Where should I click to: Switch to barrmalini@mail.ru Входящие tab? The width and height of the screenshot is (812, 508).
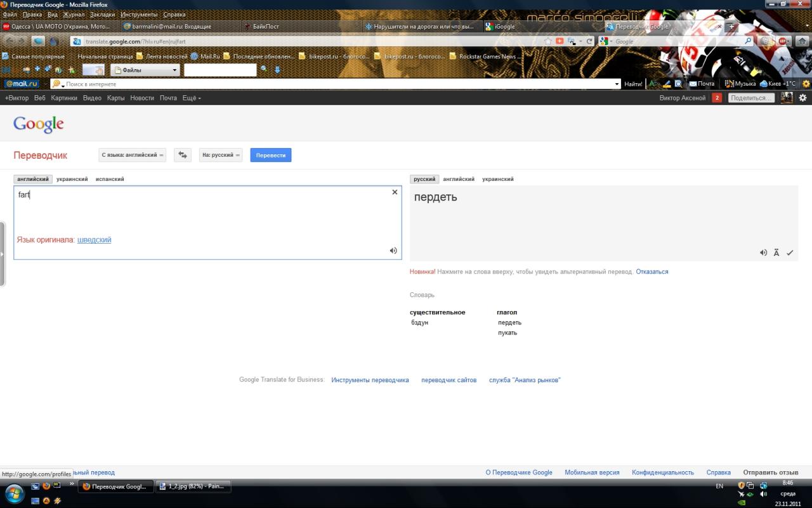coord(181,27)
